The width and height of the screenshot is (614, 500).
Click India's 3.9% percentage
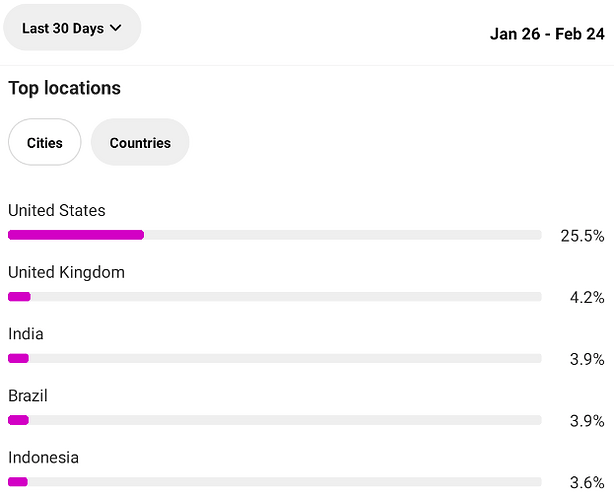587,359
